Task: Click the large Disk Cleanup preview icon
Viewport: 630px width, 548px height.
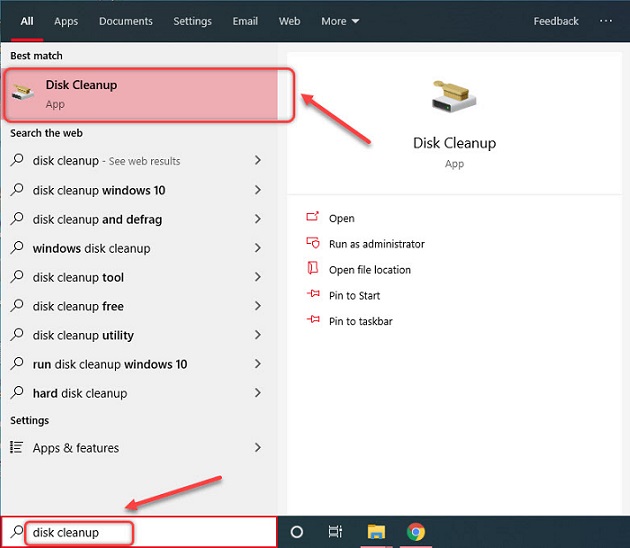Action: point(454,96)
